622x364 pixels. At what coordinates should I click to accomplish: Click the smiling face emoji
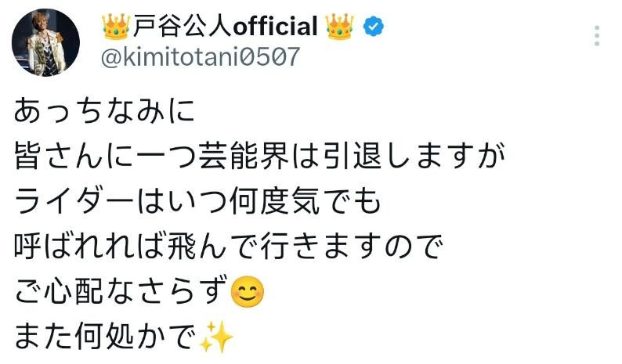tap(247, 293)
